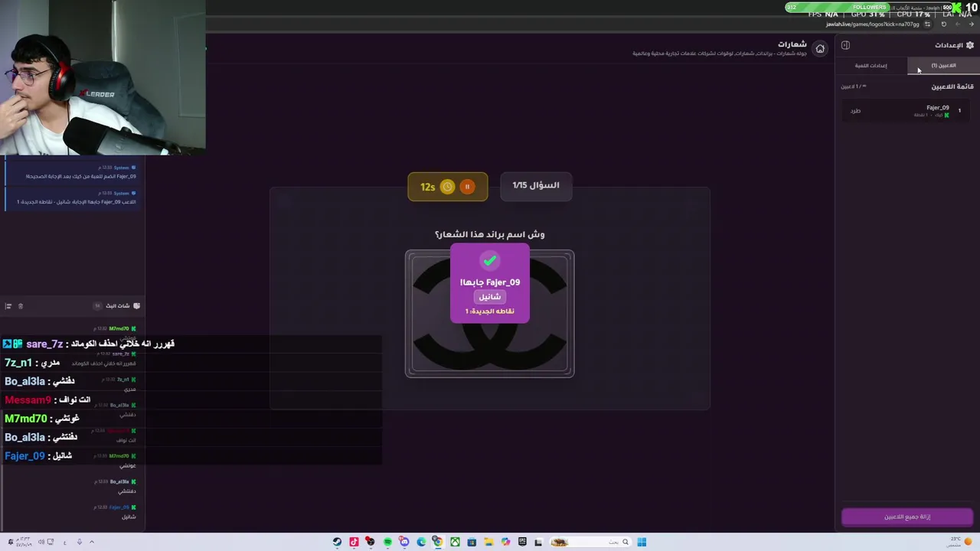The width and height of the screenshot is (980, 551).
Task: Click the شعارات game title
Action: tap(792, 44)
